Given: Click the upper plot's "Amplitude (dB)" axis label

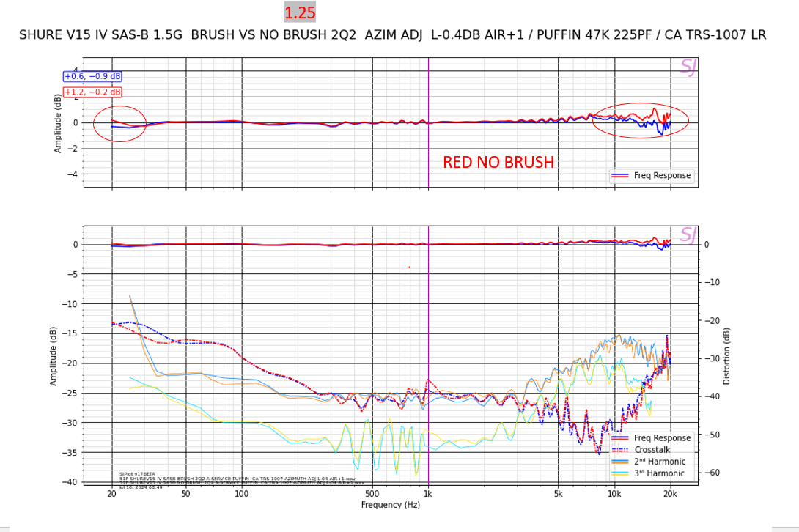Looking at the screenshot, I should [x=58, y=123].
